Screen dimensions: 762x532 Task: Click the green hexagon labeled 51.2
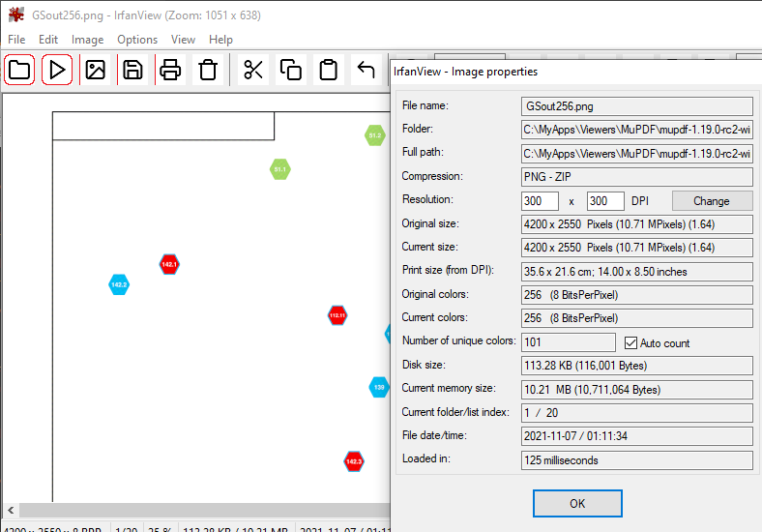(374, 135)
